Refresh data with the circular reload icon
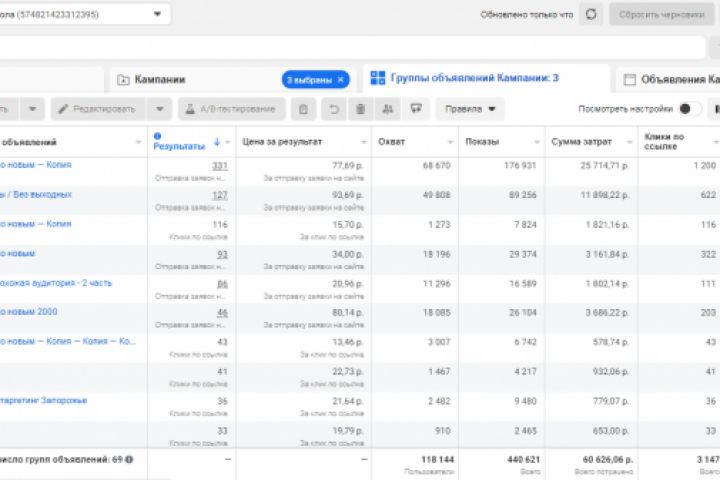This screenshot has height=480, width=720. 591,14
